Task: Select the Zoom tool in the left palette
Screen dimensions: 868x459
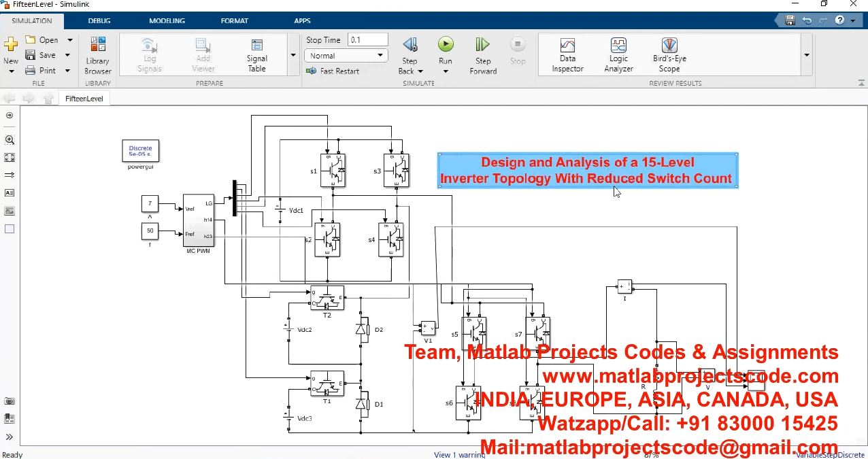Action: (x=10, y=140)
